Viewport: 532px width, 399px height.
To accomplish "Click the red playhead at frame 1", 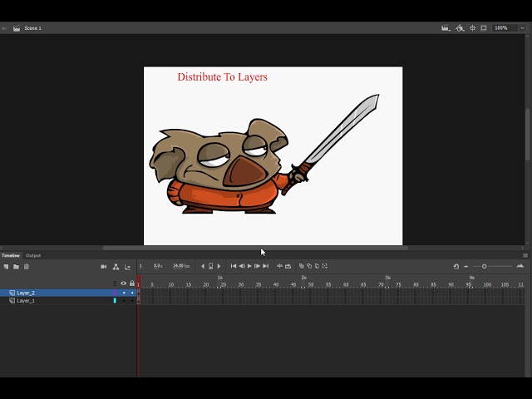I will [x=139, y=281].
